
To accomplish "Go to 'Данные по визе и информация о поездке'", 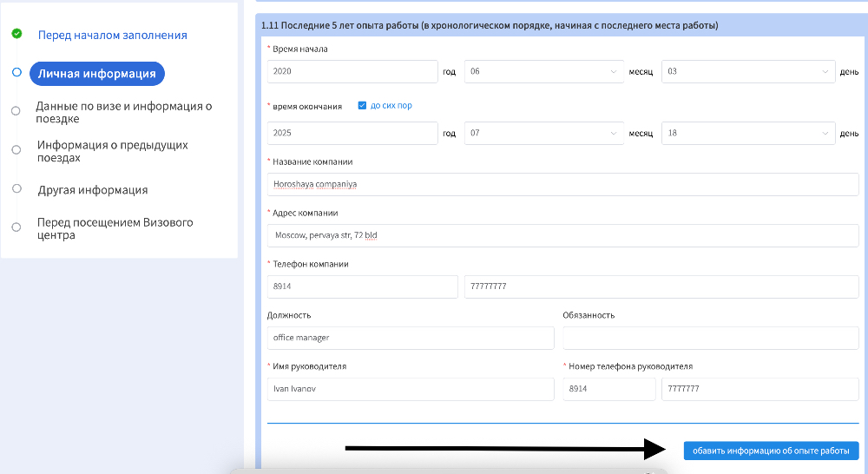I will click(123, 112).
